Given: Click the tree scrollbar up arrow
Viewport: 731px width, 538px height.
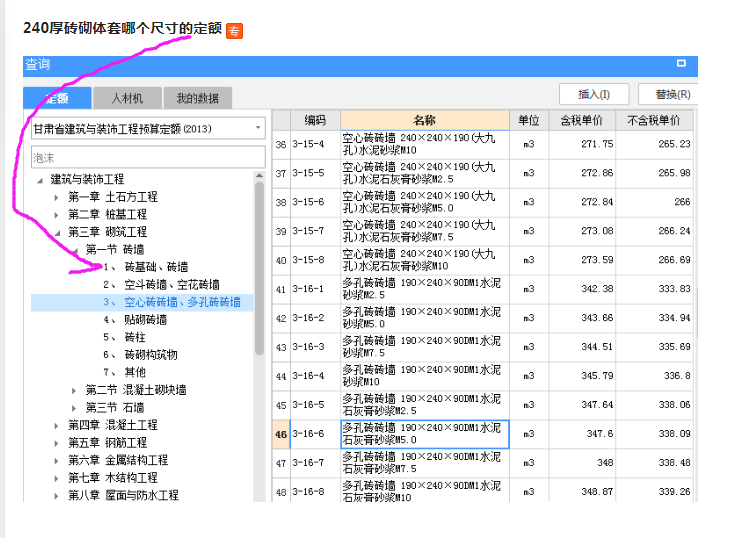Looking at the screenshot, I should pyautogui.click(x=260, y=175).
